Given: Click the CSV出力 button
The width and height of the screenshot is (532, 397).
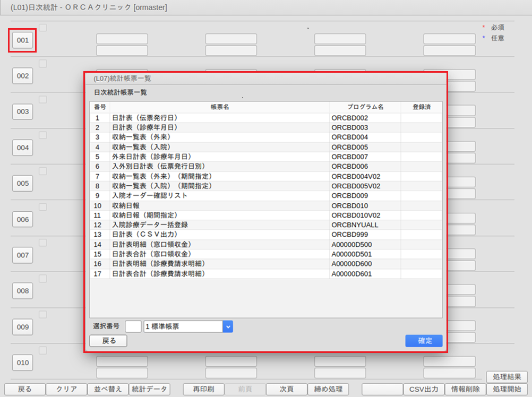Looking at the screenshot, I should click(x=424, y=389).
